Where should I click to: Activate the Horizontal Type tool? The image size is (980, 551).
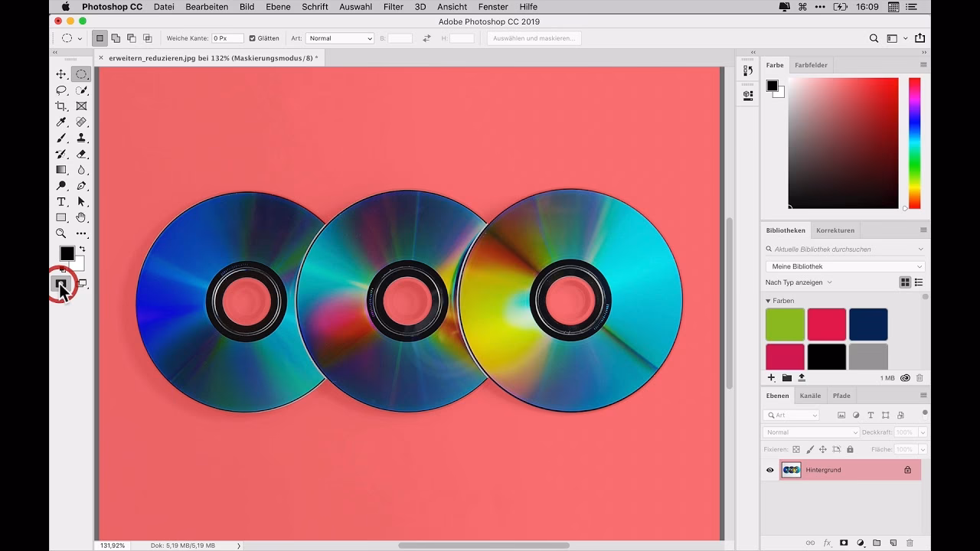[61, 202]
